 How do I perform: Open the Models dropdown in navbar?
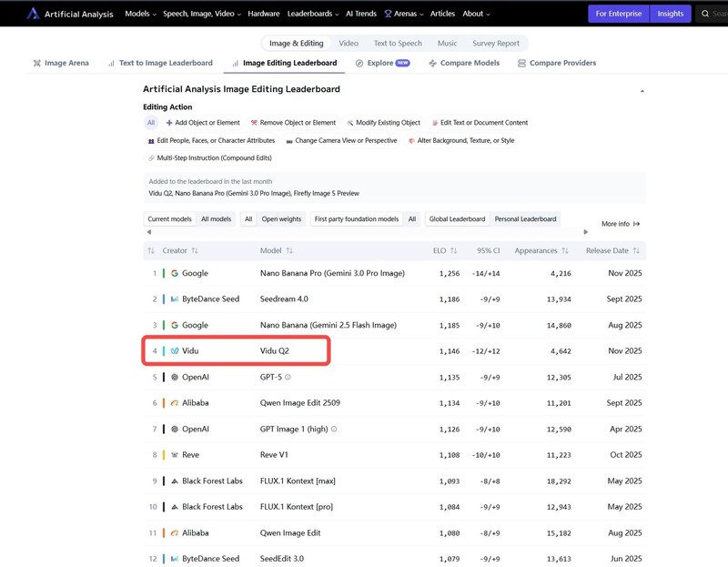[x=140, y=14]
